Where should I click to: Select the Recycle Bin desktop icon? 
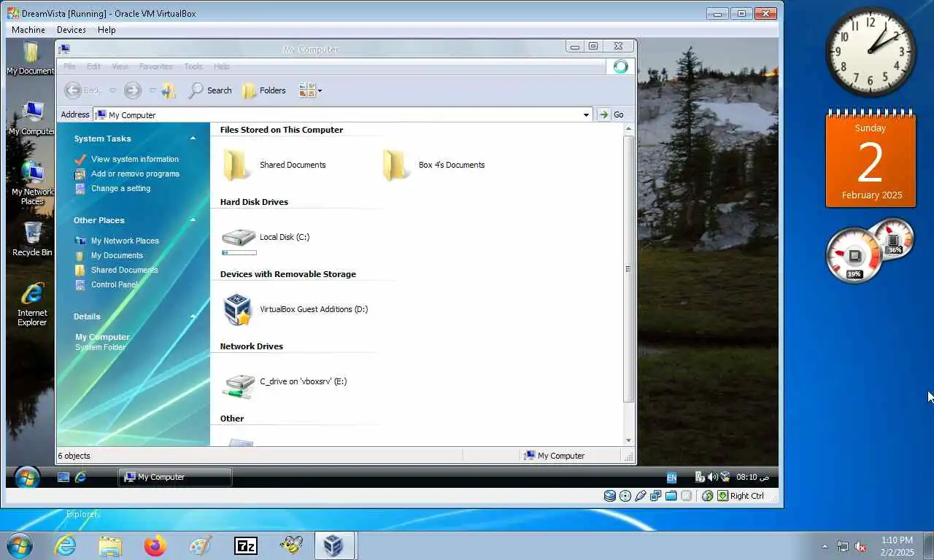click(x=32, y=240)
